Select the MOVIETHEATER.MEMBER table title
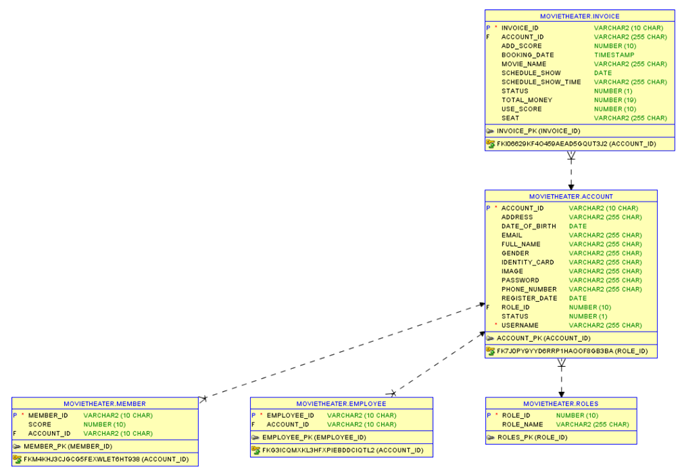 105,404
